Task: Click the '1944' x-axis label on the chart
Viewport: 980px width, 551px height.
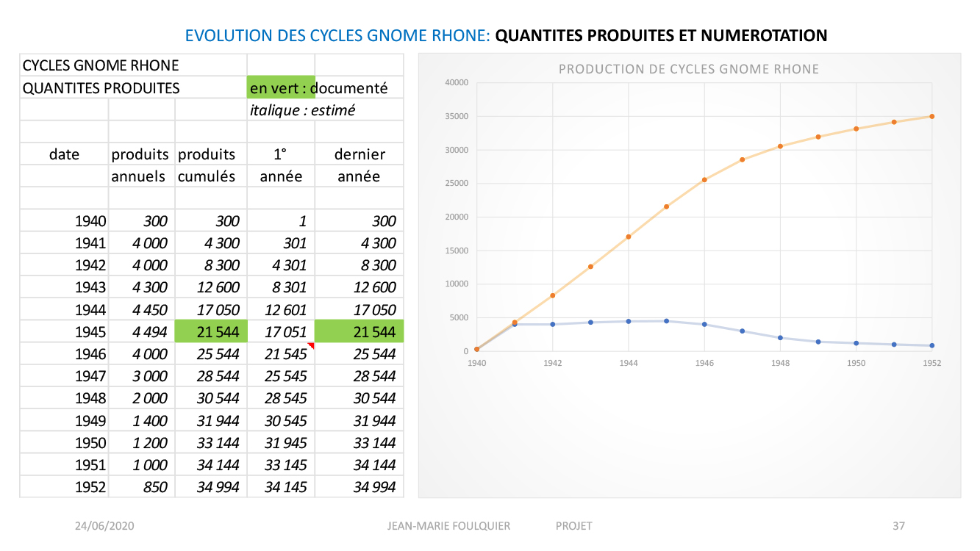Action: pos(629,363)
